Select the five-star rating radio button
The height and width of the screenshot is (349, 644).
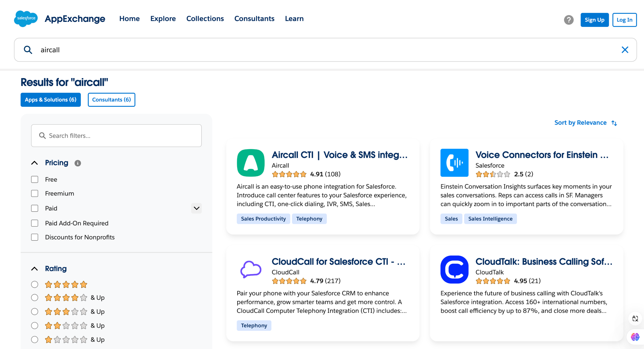(x=35, y=284)
